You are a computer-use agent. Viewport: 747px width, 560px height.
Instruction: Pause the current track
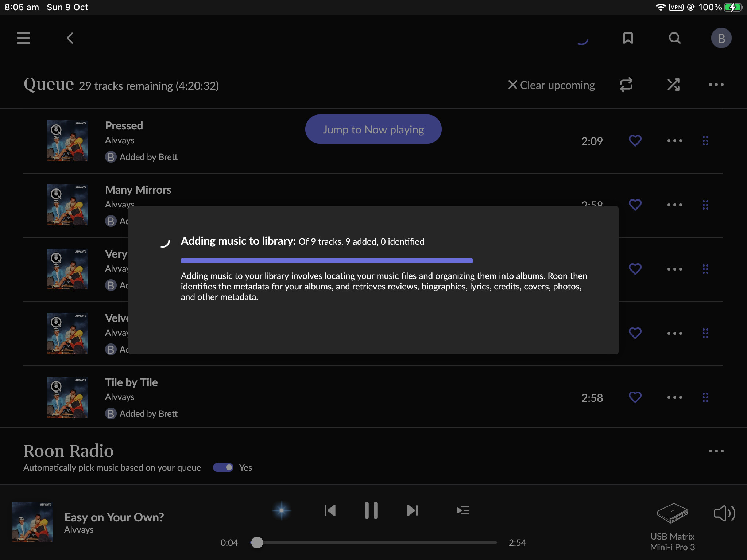click(x=371, y=510)
